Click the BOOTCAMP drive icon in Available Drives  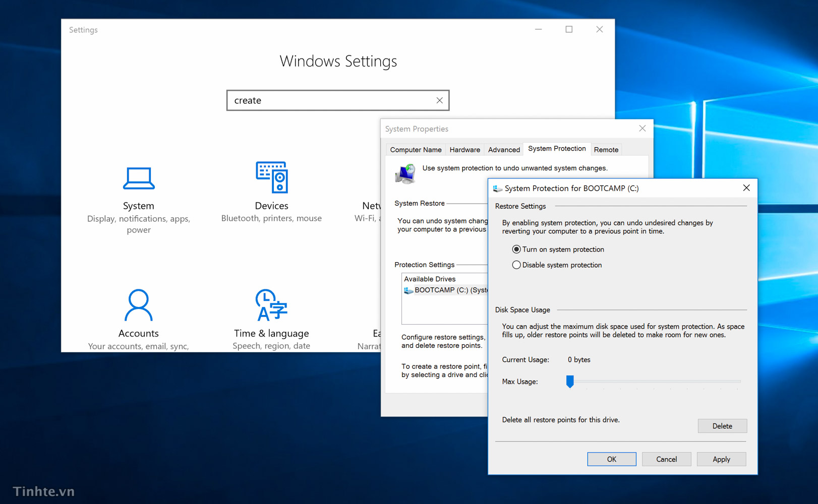pos(408,290)
